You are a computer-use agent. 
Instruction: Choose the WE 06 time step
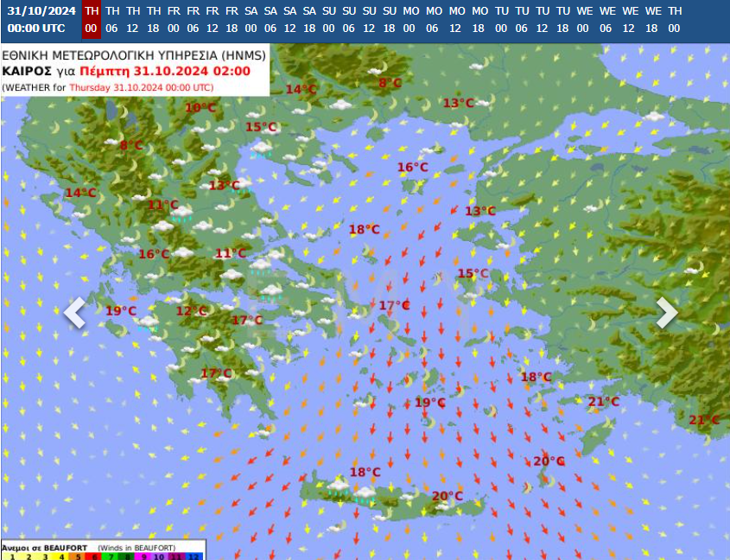point(606,20)
